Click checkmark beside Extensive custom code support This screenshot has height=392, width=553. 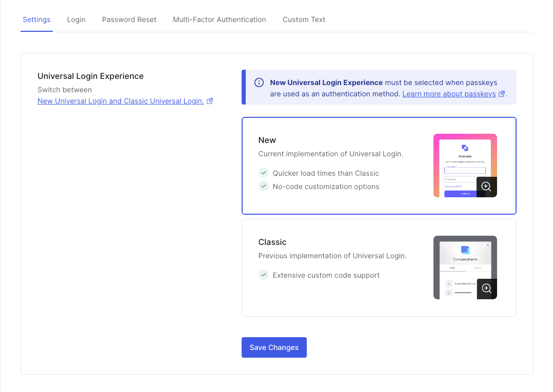click(264, 275)
